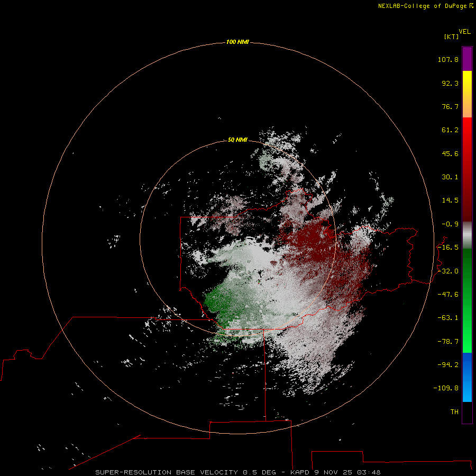Click the VEL legend title
476x476 pixels.
click(464, 32)
